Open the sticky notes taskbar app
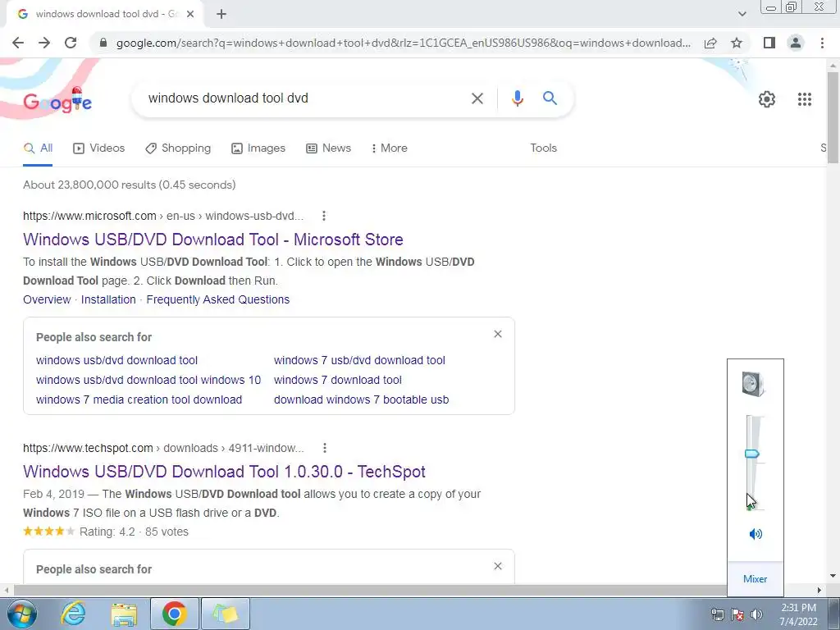This screenshot has width=840, height=630. (226, 614)
